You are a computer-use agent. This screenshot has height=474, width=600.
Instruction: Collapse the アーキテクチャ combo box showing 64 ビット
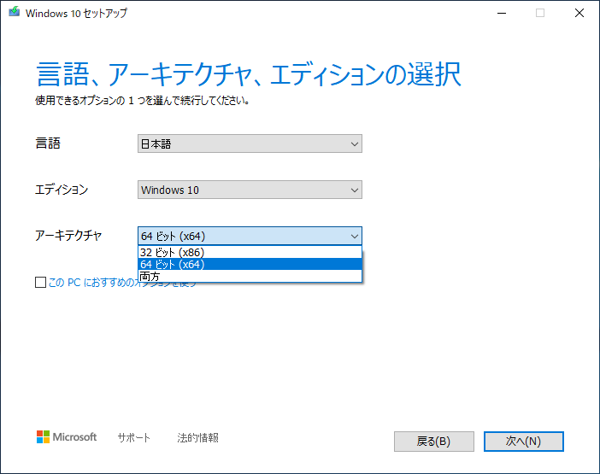pos(249,236)
